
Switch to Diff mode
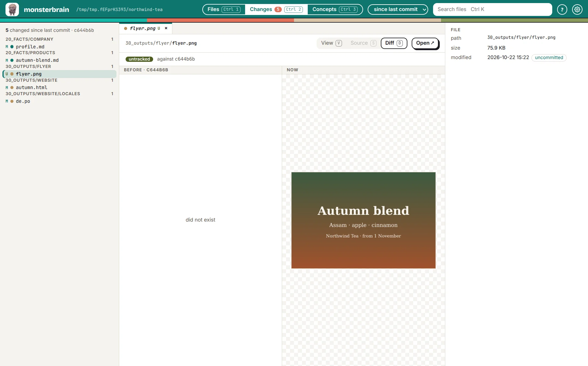(x=394, y=43)
